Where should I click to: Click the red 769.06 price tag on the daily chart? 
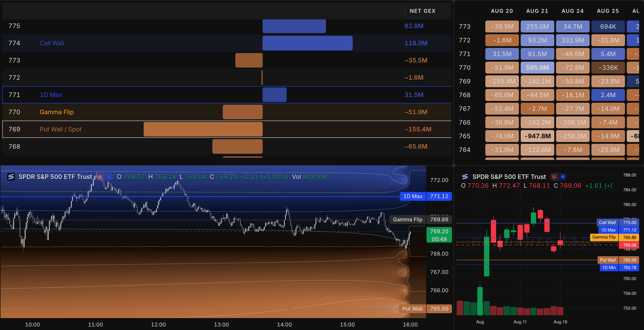tap(629, 245)
